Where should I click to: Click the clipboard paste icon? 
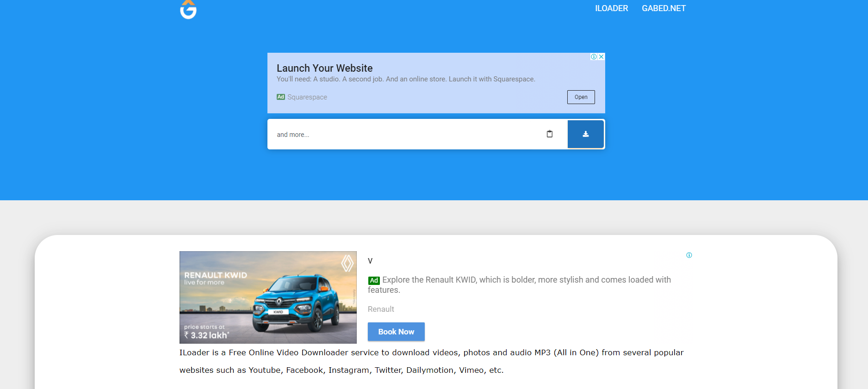tap(550, 134)
